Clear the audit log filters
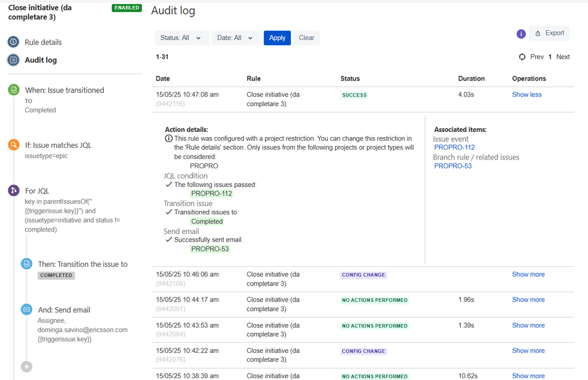This screenshot has height=380, width=588. point(307,38)
